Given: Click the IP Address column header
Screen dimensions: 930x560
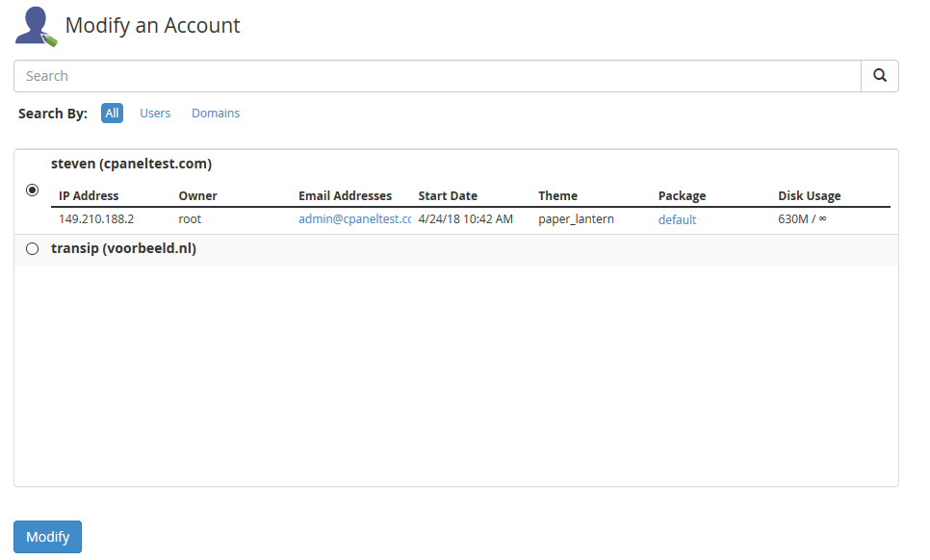Looking at the screenshot, I should (89, 196).
